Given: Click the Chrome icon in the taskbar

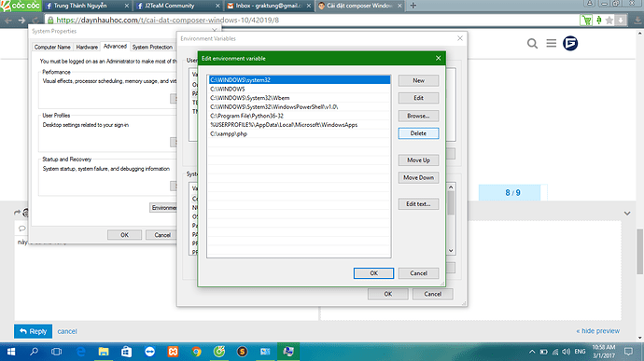Looking at the screenshot, I should click(x=196, y=352).
